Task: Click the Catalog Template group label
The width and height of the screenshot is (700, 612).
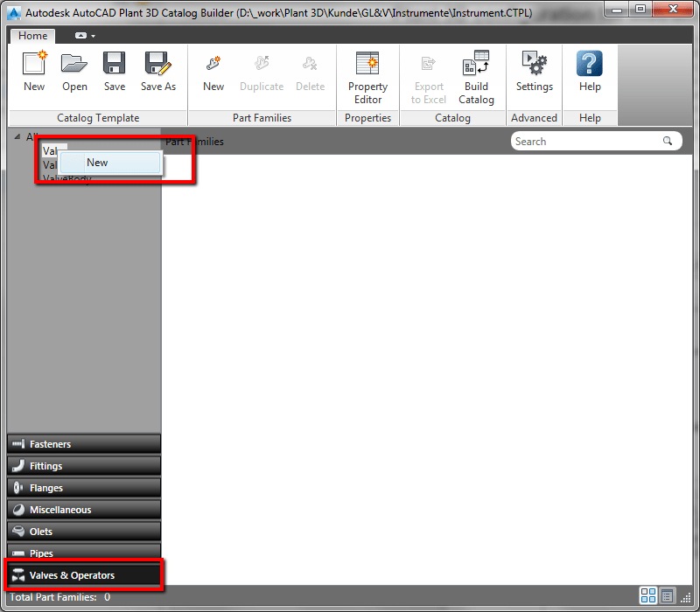Action: [x=98, y=118]
